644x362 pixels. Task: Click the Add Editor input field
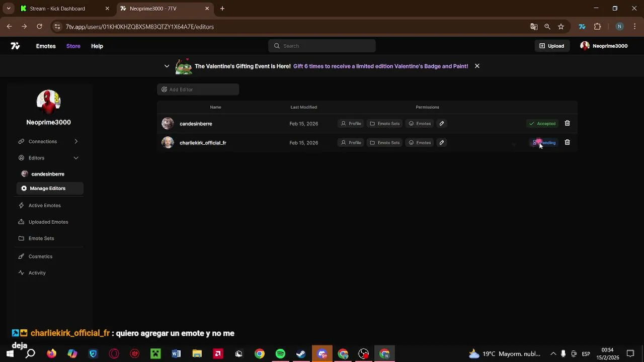pos(198,89)
